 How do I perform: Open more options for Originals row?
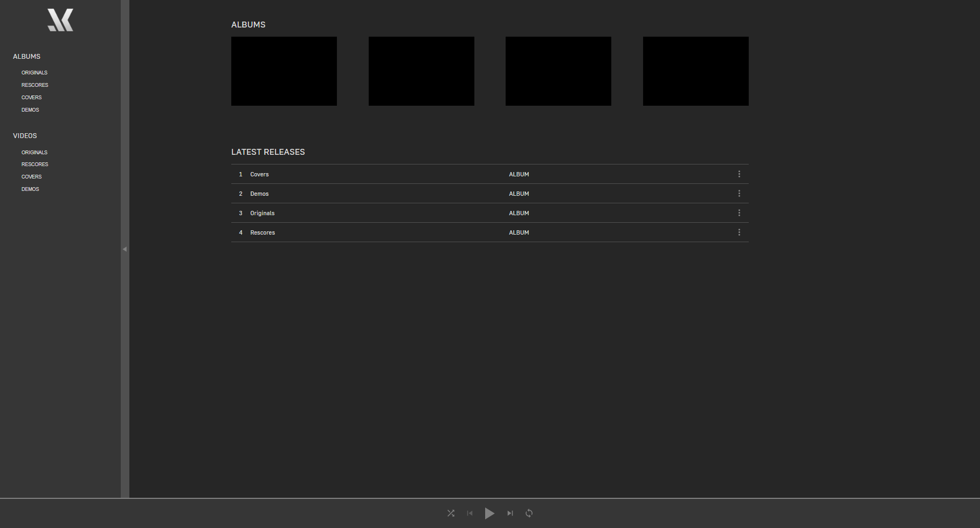coord(739,213)
